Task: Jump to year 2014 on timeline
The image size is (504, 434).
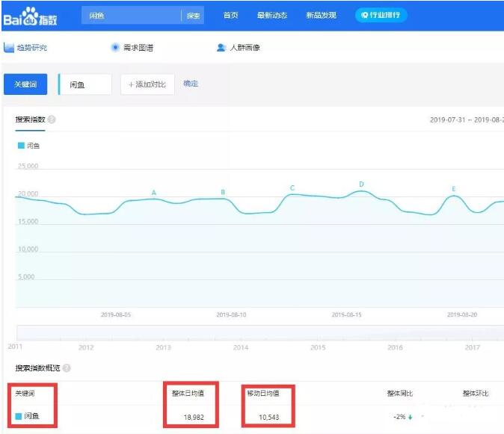Action: coord(241,347)
